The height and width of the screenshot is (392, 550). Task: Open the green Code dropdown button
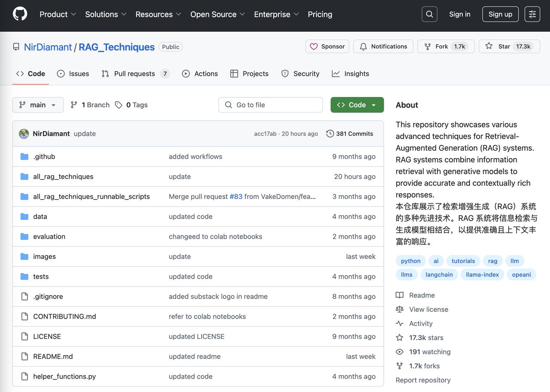pyautogui.click(x=357, y=105)
